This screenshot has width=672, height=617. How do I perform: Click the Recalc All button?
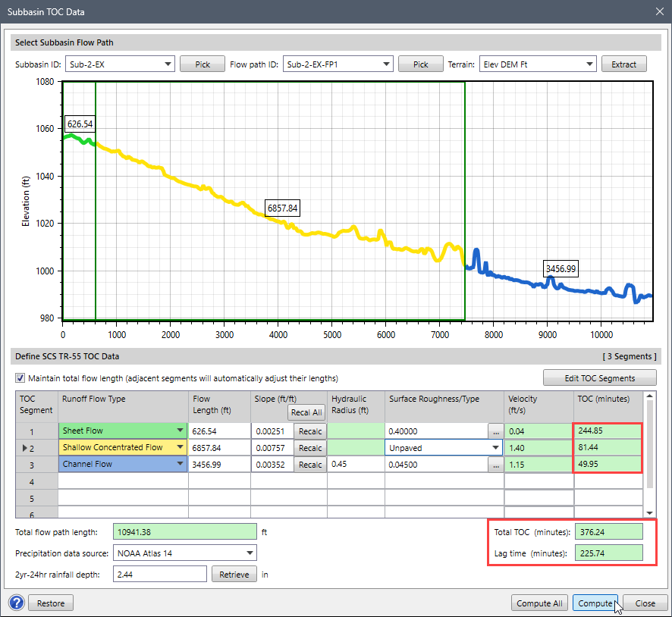tap(306, 412)
